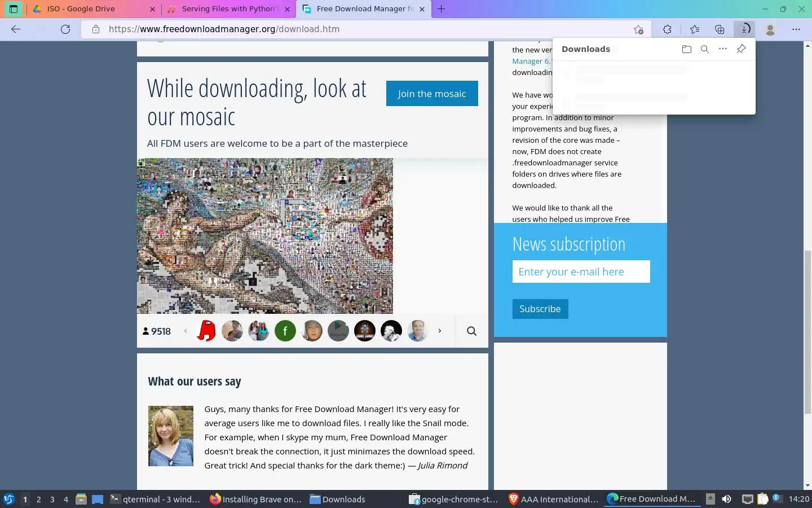
Task: Click the Julia Rimond author name
Action: (x=443, y=466)
